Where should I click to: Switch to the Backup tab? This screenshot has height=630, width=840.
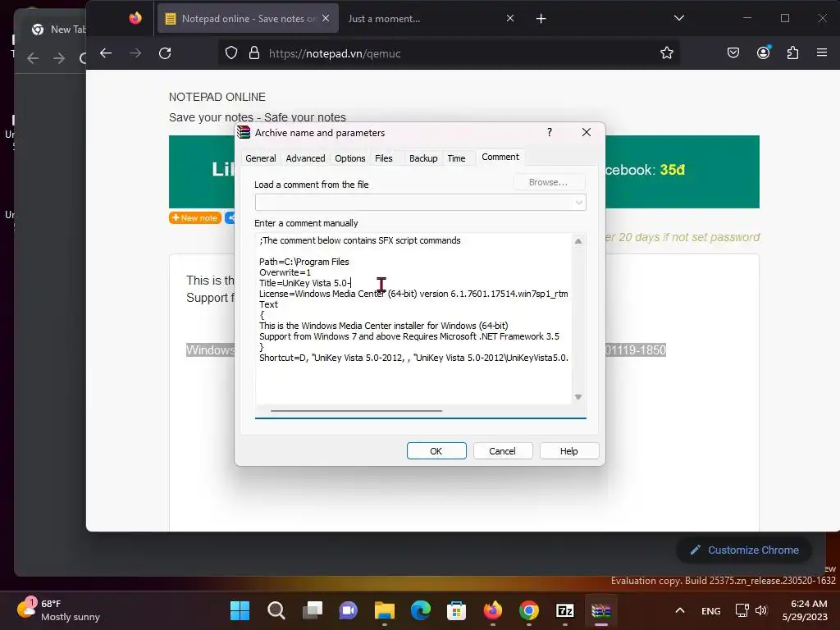(423, 158)
